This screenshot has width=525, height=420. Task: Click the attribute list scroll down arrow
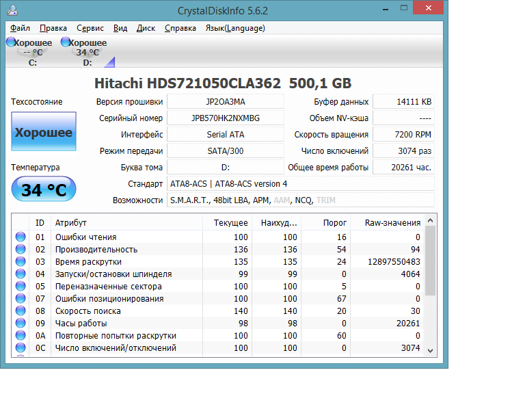tap(431, 351)
